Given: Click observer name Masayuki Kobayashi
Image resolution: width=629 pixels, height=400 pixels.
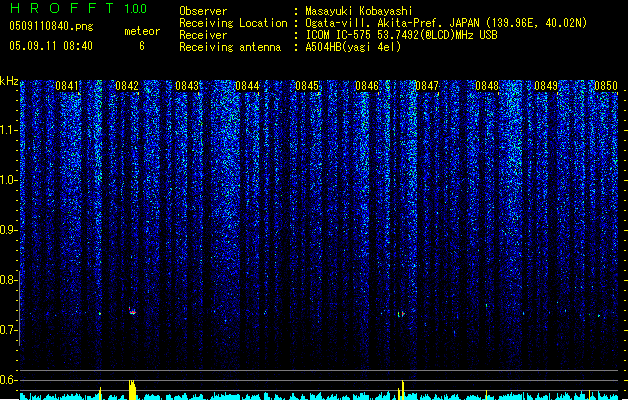Looking at the screenshot, I should point(359,11).
